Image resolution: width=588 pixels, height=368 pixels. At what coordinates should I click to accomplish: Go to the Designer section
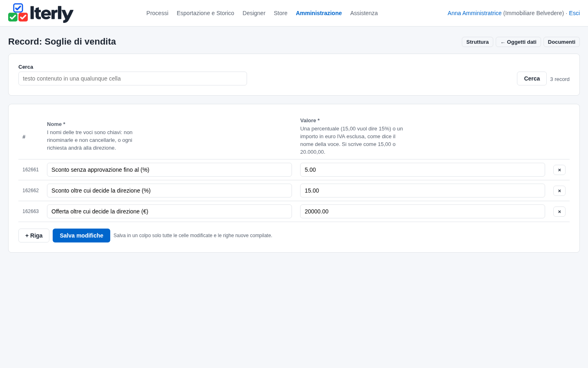(254, 13)
